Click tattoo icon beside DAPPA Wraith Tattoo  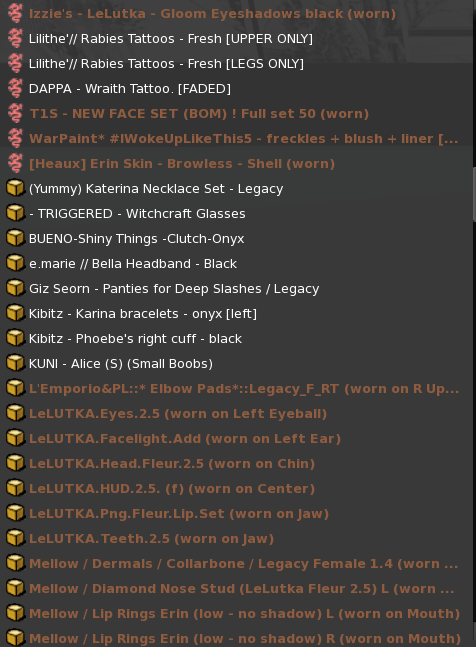click(15, 88)
